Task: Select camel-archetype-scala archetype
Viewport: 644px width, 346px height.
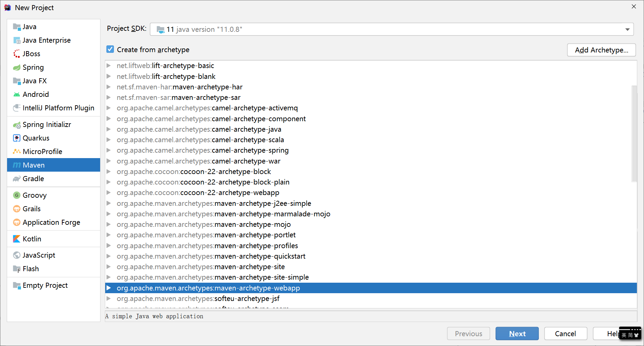Action: coord(371,140)
